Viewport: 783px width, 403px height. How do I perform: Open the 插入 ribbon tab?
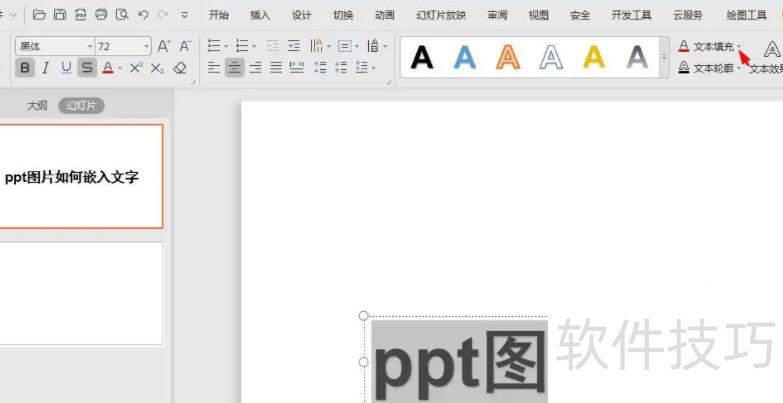click(x=260, y=15)
